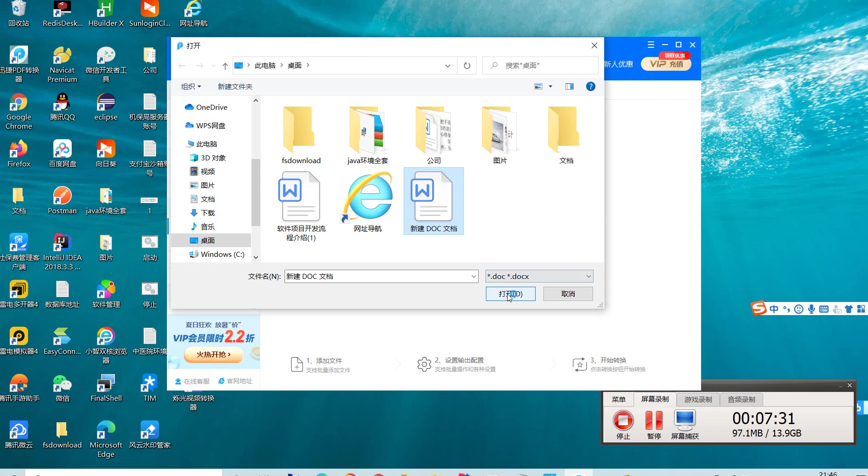This screenshot has width=868, height=476.
Task: Select the 文档 folder in file list
Action: point(566,135)
